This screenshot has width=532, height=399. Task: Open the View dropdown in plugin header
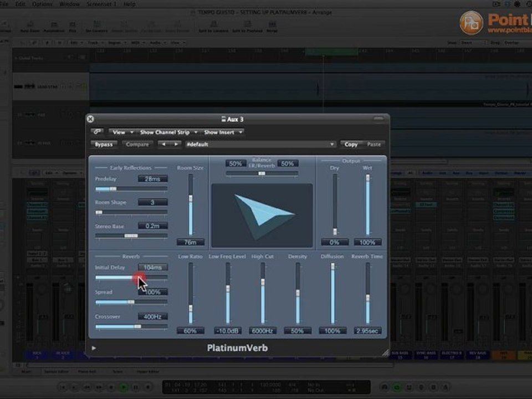click(x=122, y=132)
